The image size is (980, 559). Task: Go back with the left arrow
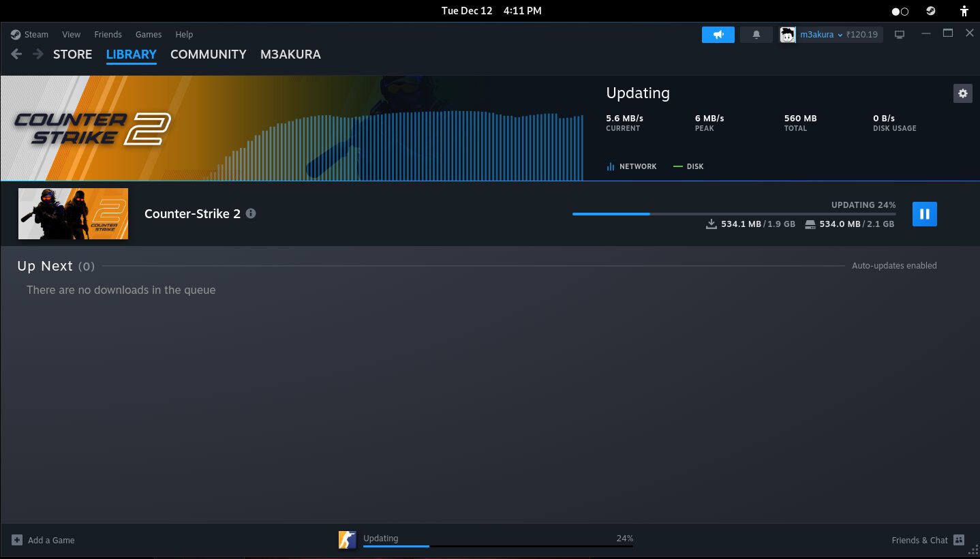(x=16, y=54)
